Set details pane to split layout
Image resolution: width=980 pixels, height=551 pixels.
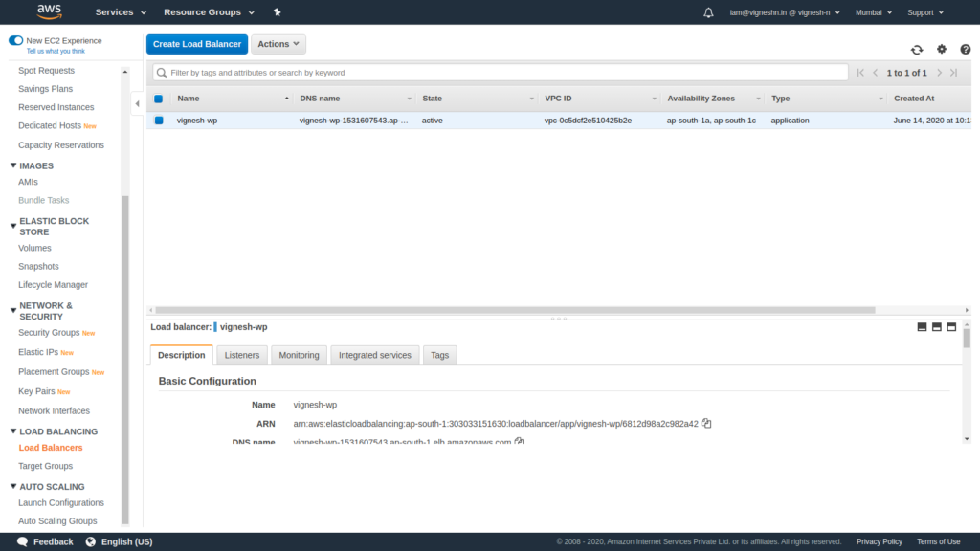[x=936, y=327]
